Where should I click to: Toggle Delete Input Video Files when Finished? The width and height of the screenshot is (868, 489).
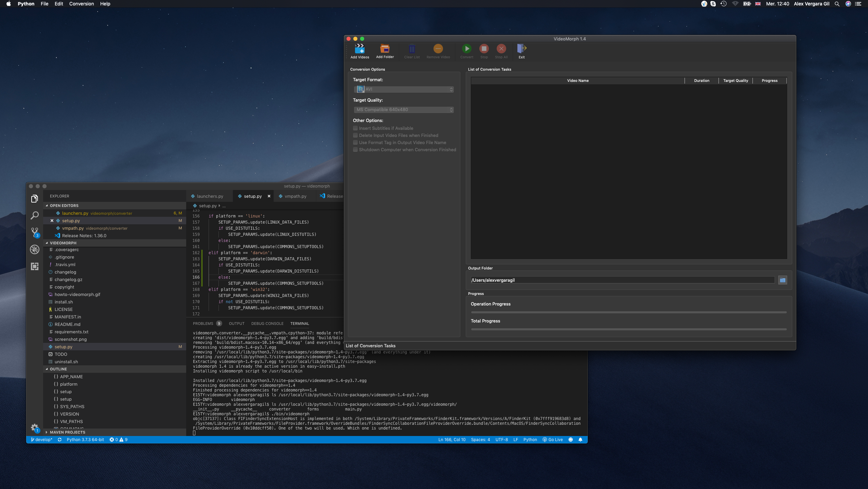tap(355, 135)
